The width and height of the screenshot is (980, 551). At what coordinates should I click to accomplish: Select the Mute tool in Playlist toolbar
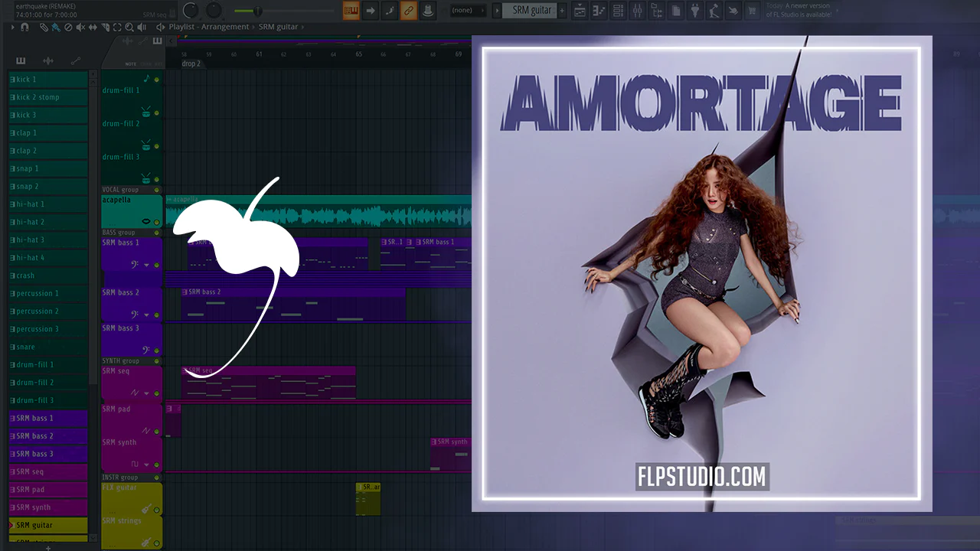coord(80,27)
